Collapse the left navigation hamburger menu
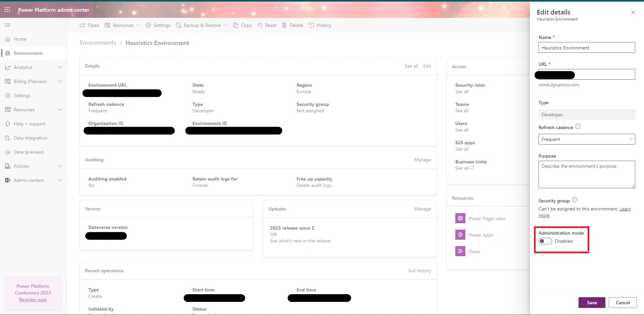 [x=7, y=25]
